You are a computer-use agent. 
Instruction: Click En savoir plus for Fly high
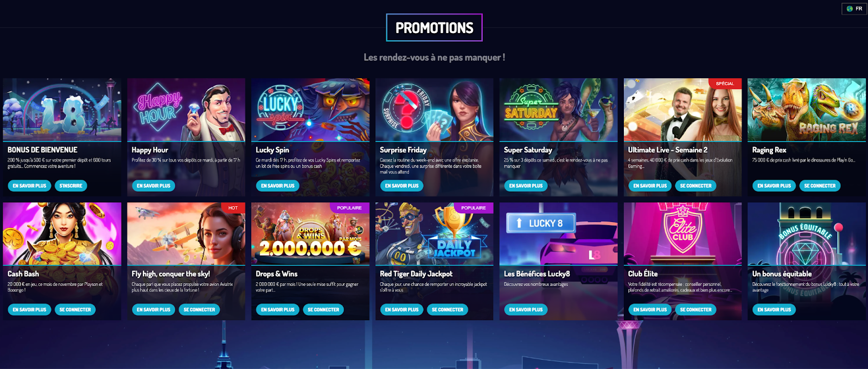point(154,310)
